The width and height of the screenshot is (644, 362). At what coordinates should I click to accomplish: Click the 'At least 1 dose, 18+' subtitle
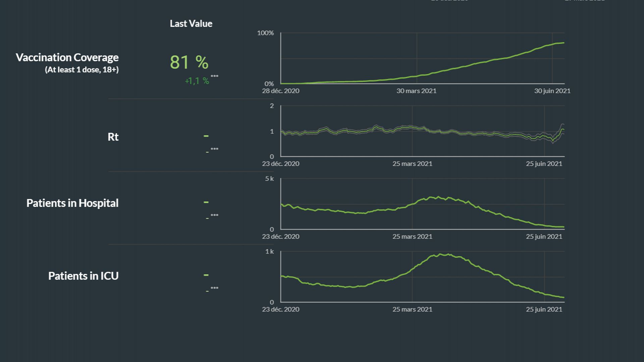coord(82,70)
